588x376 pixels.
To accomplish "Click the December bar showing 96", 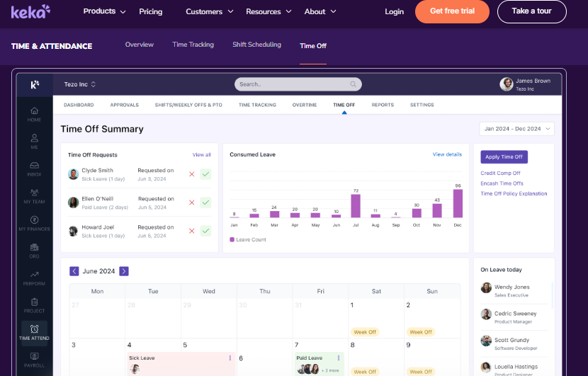I will coord(458,203).
